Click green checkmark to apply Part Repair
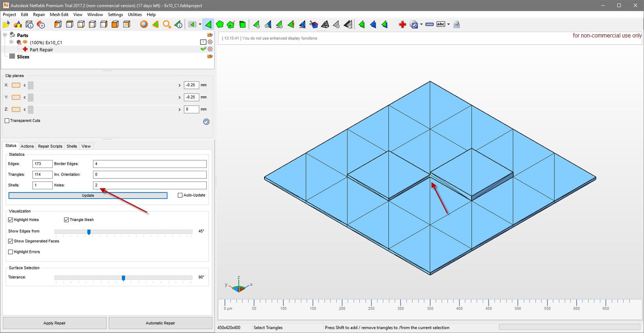Viewport: 644px width, 333px height. [x=203, y=49]
